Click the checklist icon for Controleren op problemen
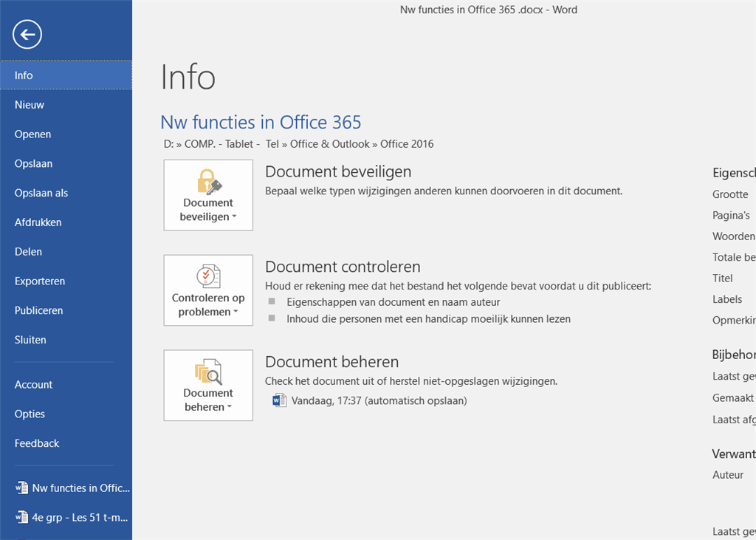This screenshot has height=540, width=756. point(209,276)
